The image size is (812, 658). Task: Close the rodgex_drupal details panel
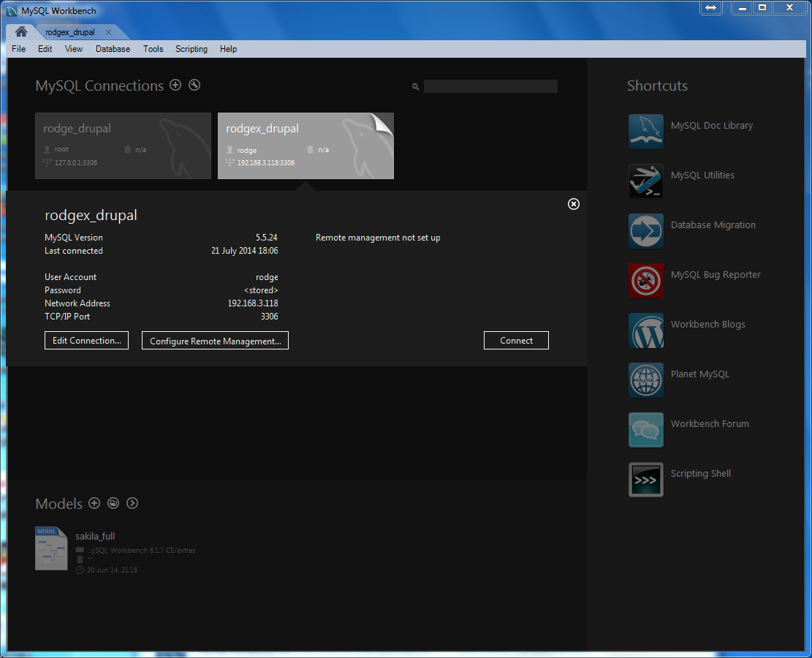pos(573,204)
